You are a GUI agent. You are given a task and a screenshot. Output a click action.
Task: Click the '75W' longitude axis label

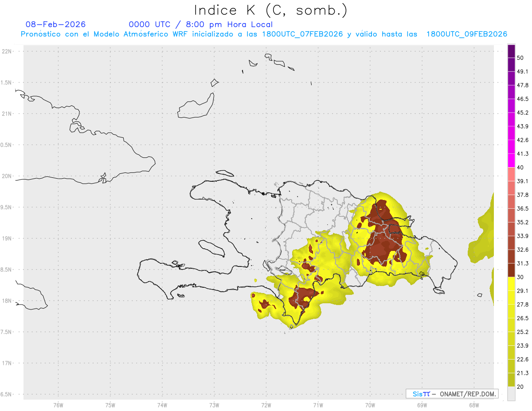tap(110, 405)
